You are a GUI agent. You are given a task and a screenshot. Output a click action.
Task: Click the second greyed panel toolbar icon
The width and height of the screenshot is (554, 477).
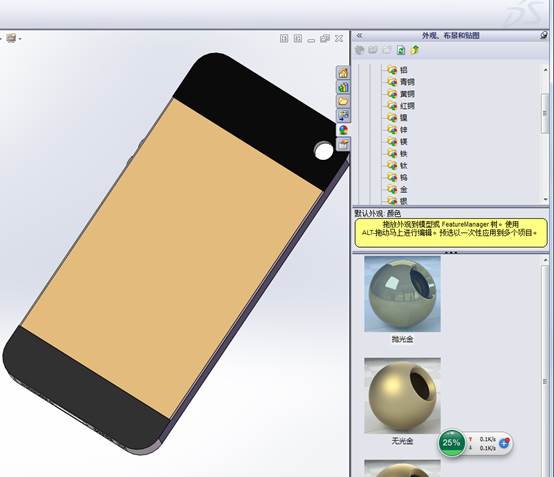coord(373,50)
